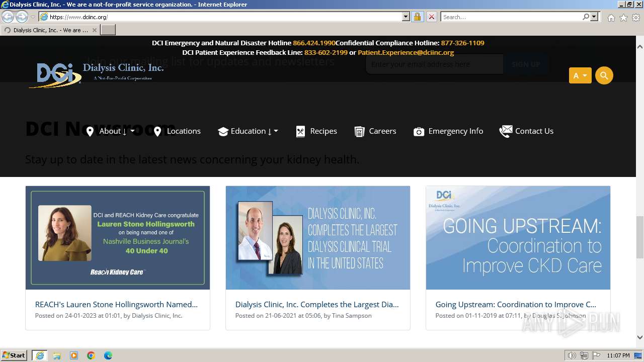644x362 pixels.
Task: Click compliance hotline number 877-326-1109
Action: pyautogui.click(x=462, y=43)
